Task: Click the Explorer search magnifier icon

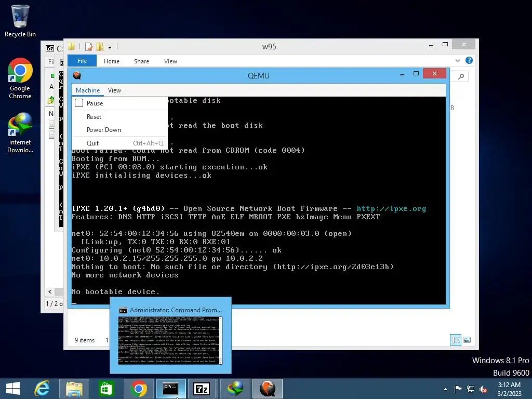Action: click(461, 76)
